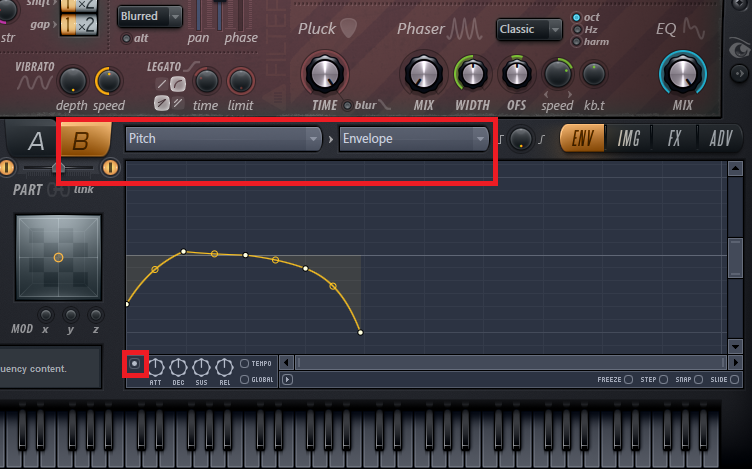Image resolution: width=752 pixels, height=469 pixels.
Task: Expand the Classic phaser type dropdown
Action: [529, 29]
